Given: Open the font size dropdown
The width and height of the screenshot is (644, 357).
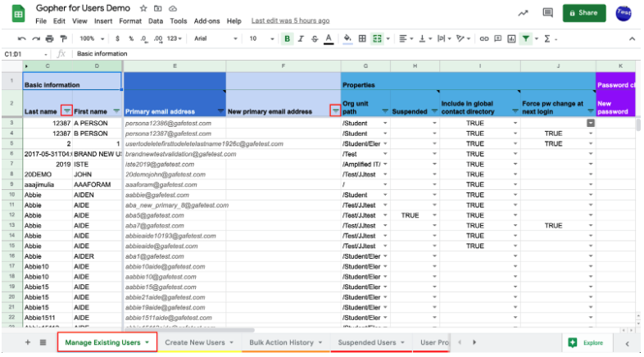Looking at the screenshot, I should coord(261,38).
